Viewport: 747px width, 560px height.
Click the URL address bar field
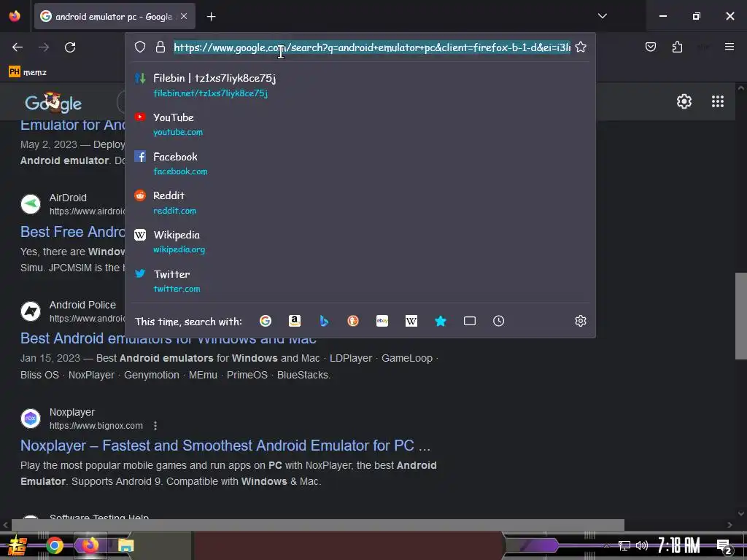tap(371, 47)
